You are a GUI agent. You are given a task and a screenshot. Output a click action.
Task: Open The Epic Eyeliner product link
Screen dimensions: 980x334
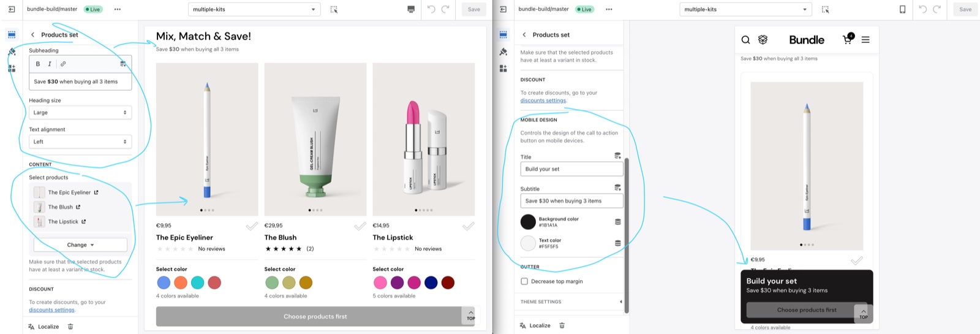click(x=96, y=192)
